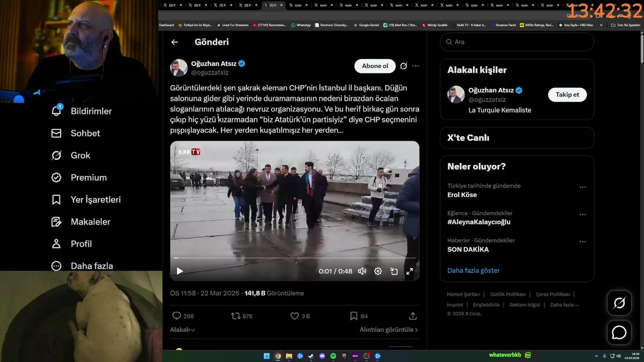
Task: Click Daha fazla göster in trends
Action: coord(473,270)
